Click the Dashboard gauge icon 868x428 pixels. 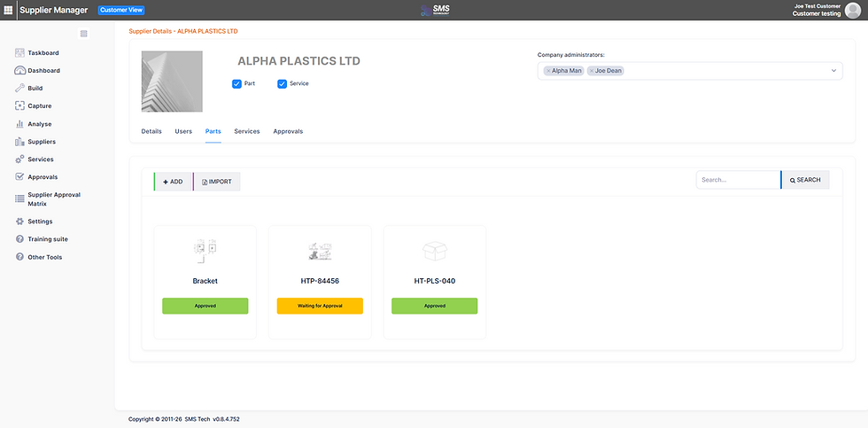click(x=19, y=71)
